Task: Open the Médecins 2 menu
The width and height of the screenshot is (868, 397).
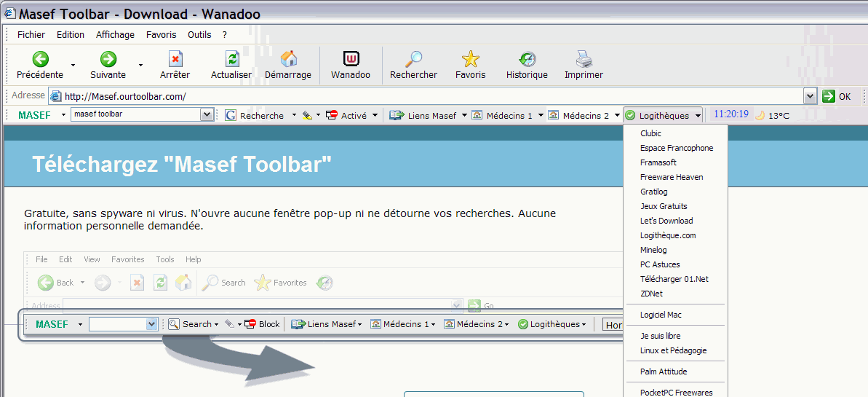Action: (x=584, y=115)
